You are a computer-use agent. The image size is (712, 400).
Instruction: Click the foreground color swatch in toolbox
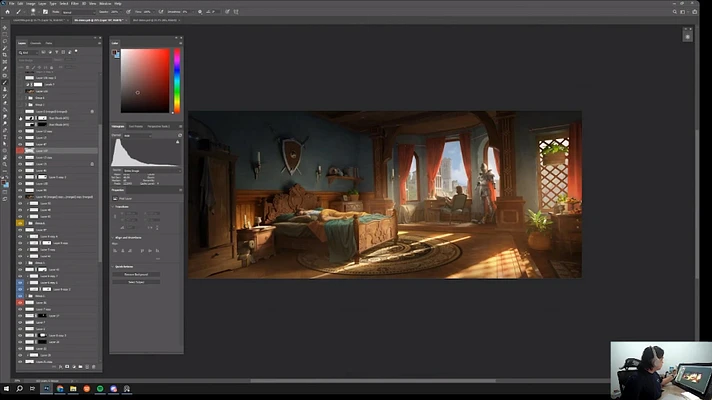4,183
